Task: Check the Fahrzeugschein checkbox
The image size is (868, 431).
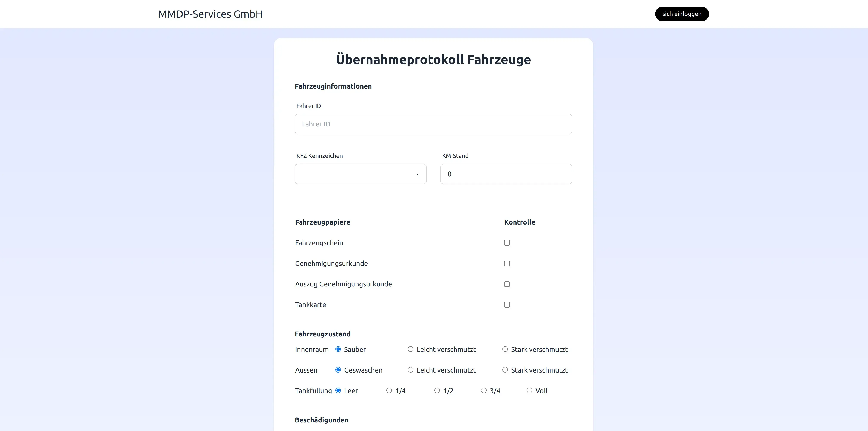Action: point(507,243)
